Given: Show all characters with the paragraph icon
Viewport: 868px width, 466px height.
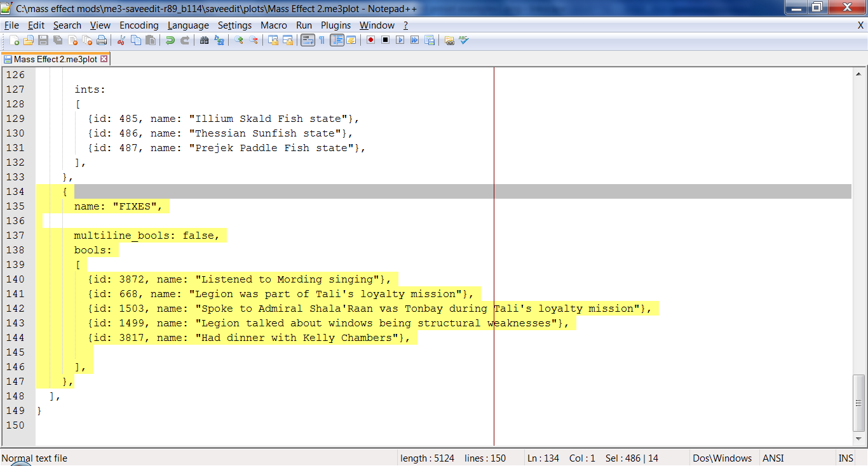Looking at the screenshot, I should [x=322, y=40].
